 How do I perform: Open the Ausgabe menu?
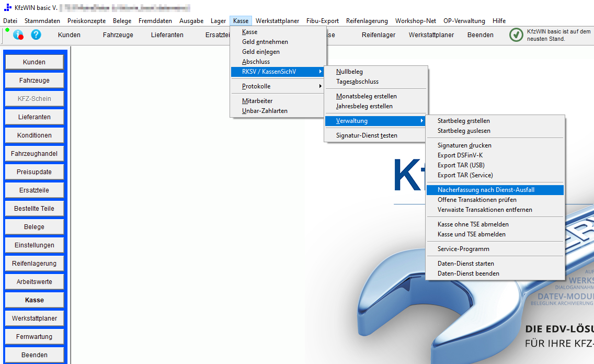click(191, 21)
